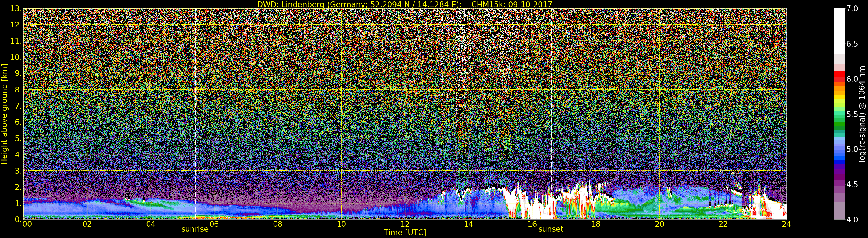Click the 'Height above ground [km]' axis label

tap(4, 114)
